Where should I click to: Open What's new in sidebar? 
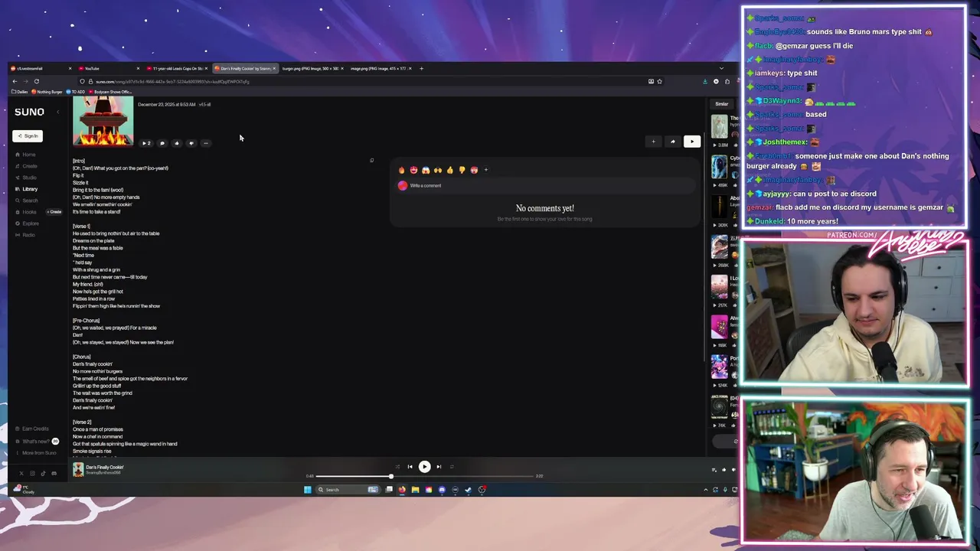pyautogui.click(x=35, y=442)
